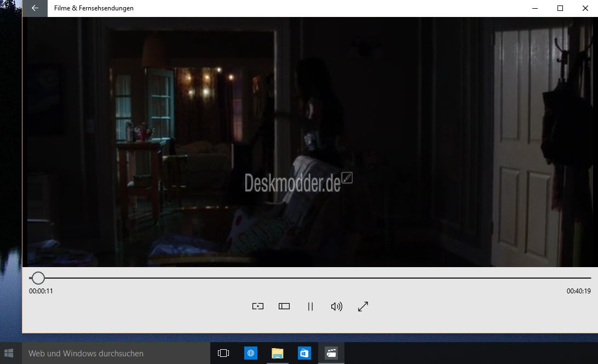Search in Web und Windows durchsuchen box
Screen dimensions: 598x364
(116, 354)
